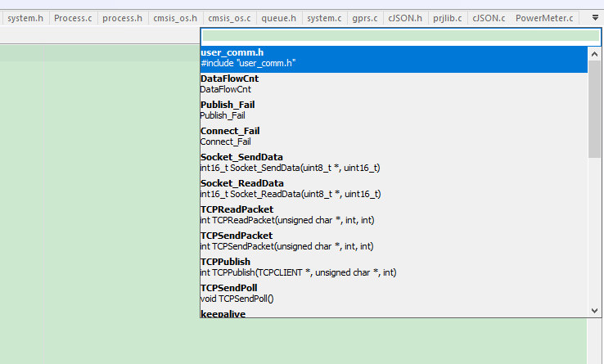Select the Publish_Fail symbol entry

(394, 110)
